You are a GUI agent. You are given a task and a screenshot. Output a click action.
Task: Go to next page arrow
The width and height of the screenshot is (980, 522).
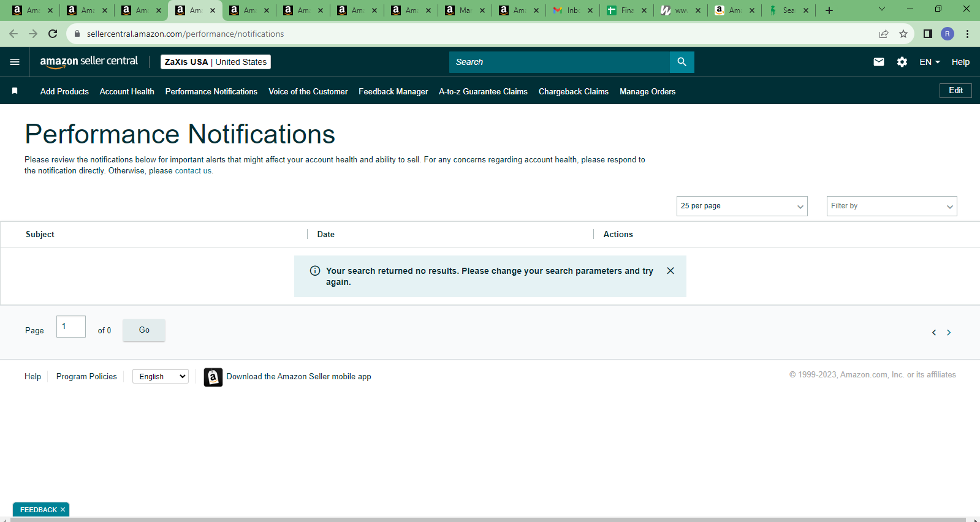click(949, 333)
